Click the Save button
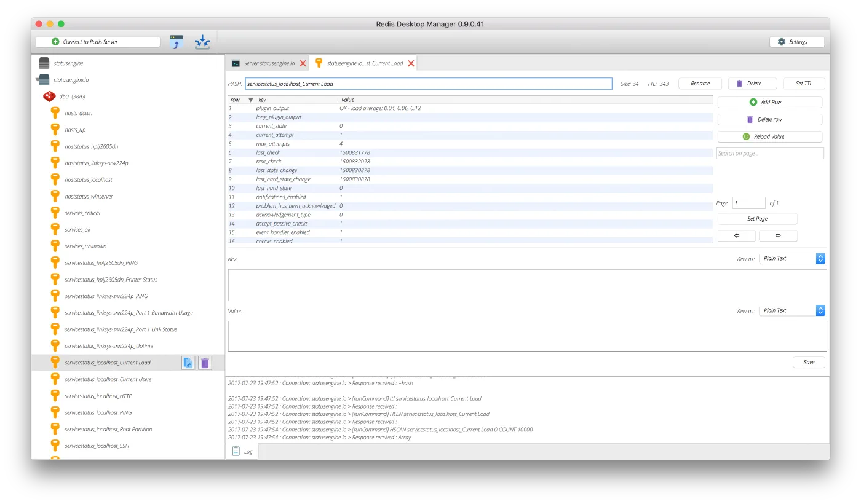The width and height of the screenshot is (861, 504). pyautogui.click(x=809, y=363)
